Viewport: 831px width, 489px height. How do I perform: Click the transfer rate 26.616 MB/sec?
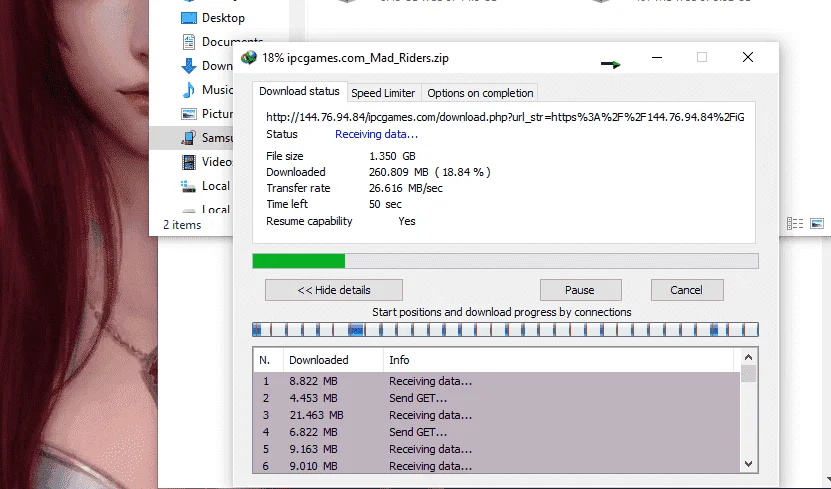[x=405, y=188]
